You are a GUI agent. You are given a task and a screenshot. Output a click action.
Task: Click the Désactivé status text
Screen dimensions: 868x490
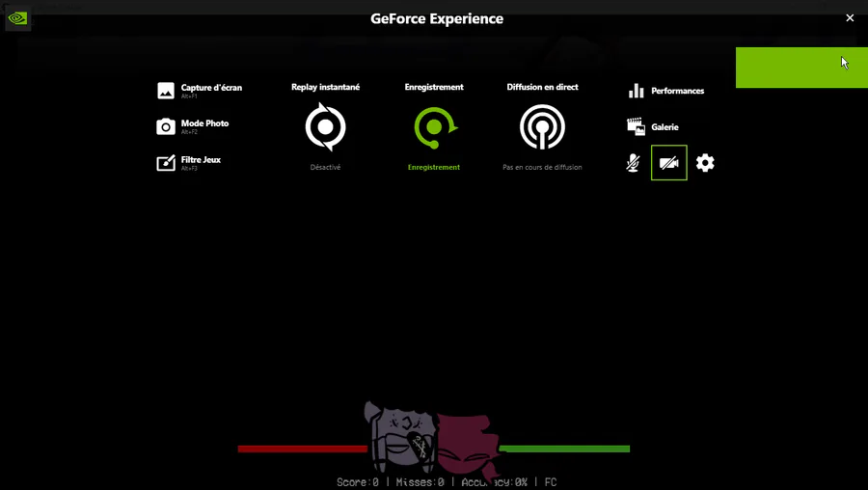(x=326, y=167)
